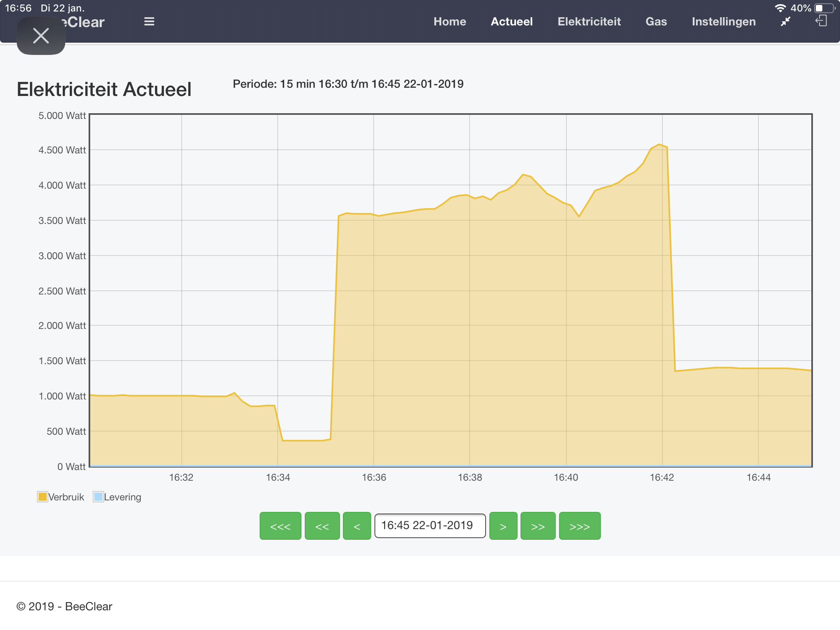
Task: Toggle the Levering series in legend
Action: [x=122, y=497]
